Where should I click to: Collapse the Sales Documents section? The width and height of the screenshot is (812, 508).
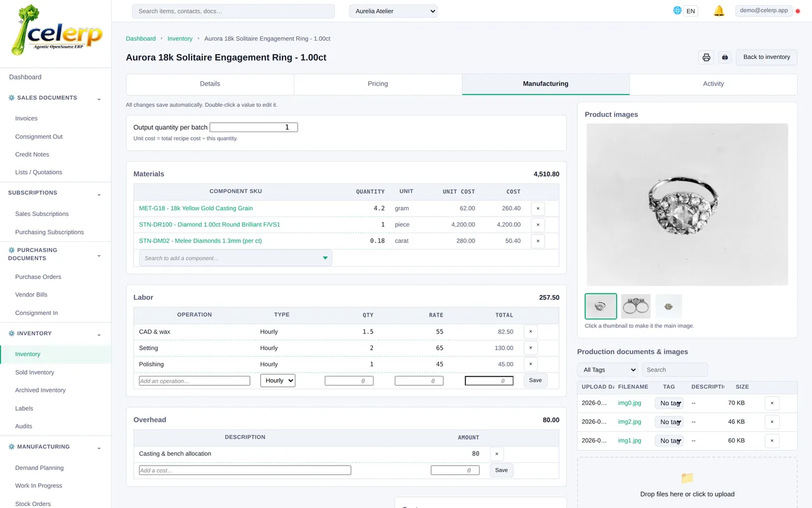coord(99,98)
